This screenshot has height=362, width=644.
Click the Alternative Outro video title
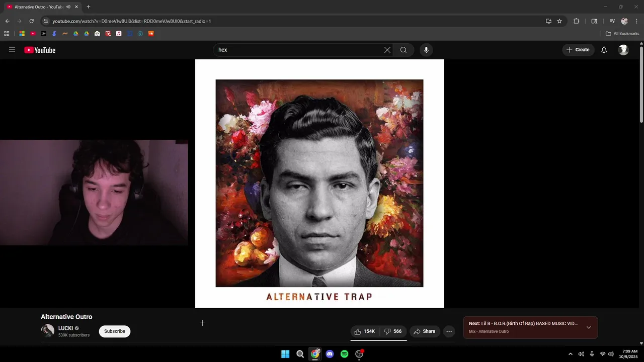click(66, 317)
